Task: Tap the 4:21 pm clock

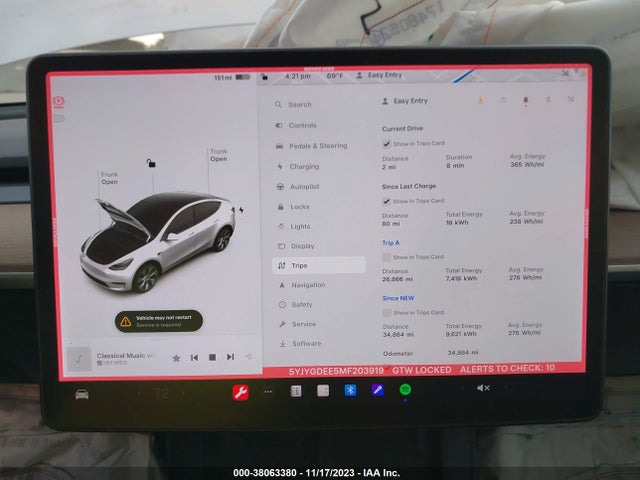Action: coord(298,76)
